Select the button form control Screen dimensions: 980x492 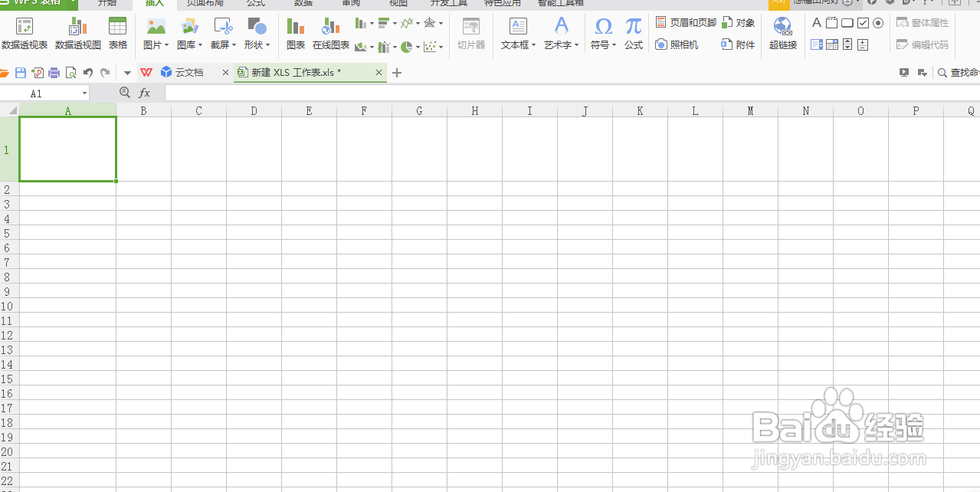click(847, 23)
